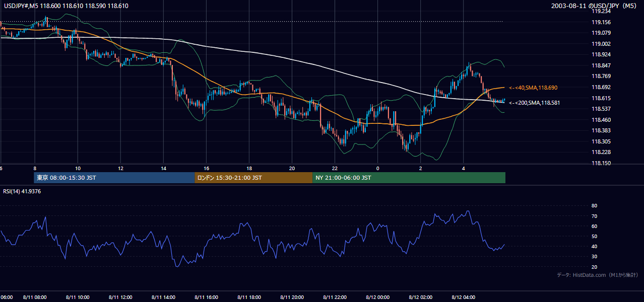
Task: Select the Tokyo 08:00-15:30 JST session bar
Action: (x=114, y=178)
